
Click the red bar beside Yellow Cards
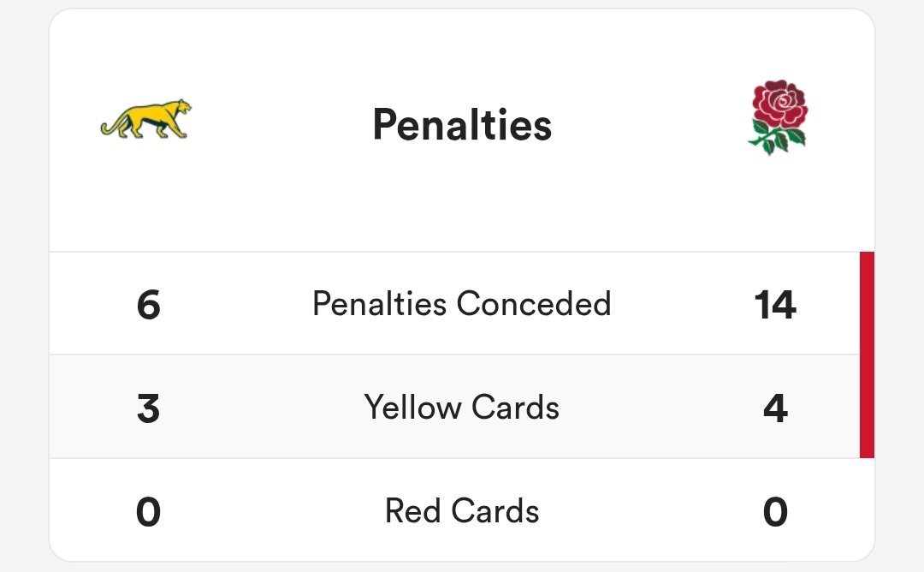coord(867,406)
